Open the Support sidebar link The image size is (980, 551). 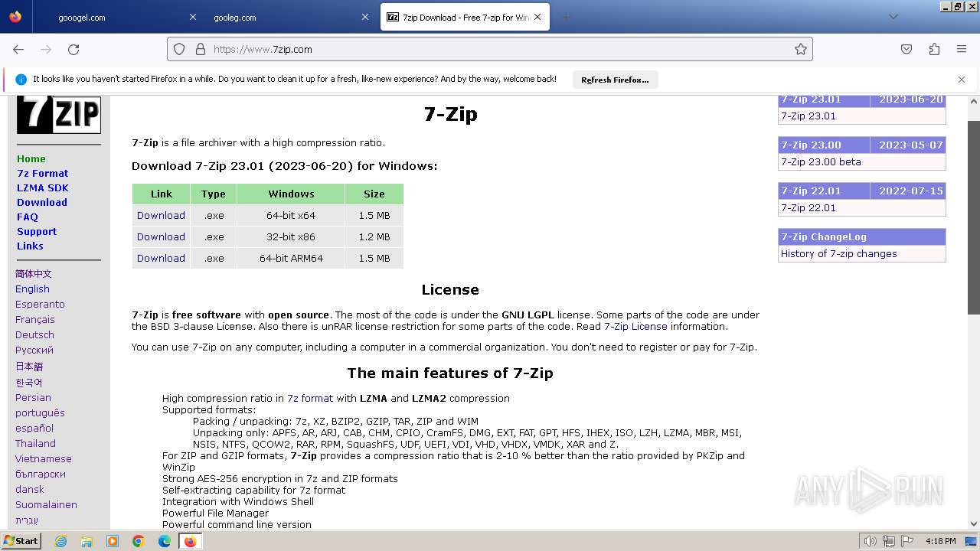click(37, 231)
